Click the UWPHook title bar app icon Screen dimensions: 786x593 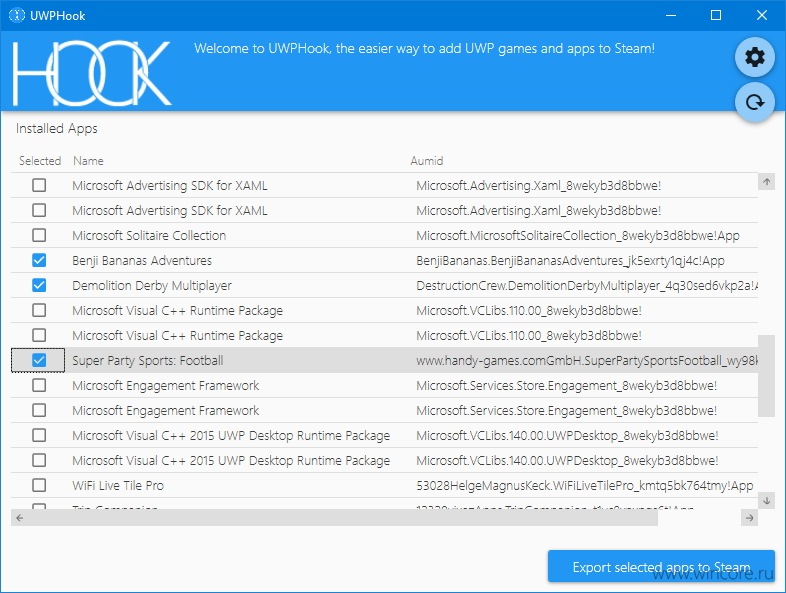coord(17,16)
